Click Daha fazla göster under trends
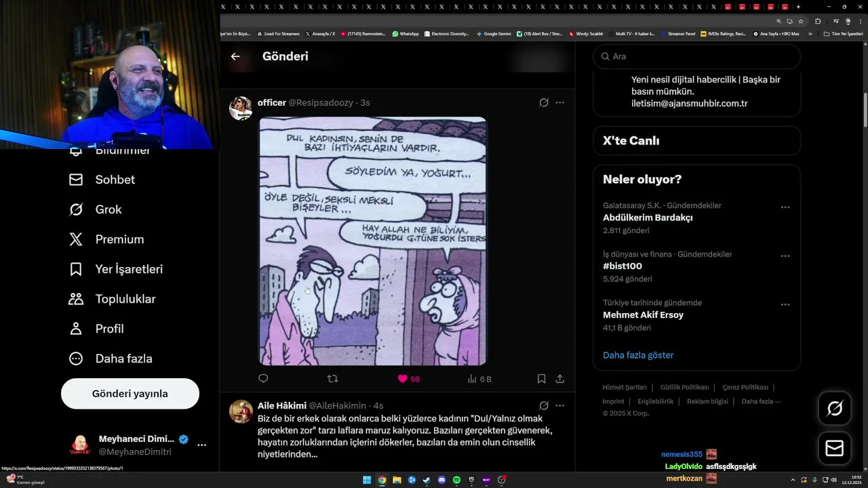 coord(638,355)
